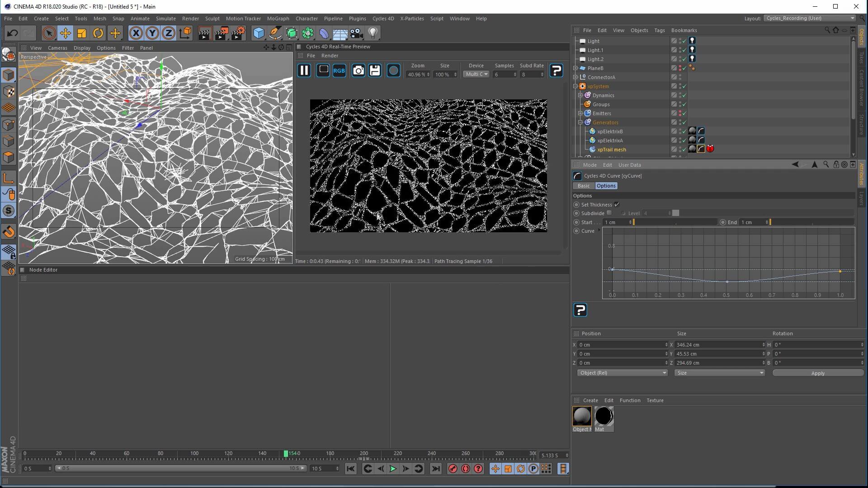Screen dimensions: 868x488
Task: Enable the Subdivide checkbox
Action: [x=609, y=213]
